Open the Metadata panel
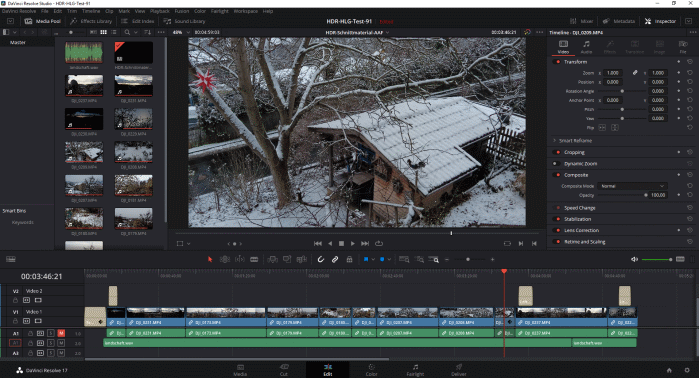The image size is (699, 378). (619, 21)
